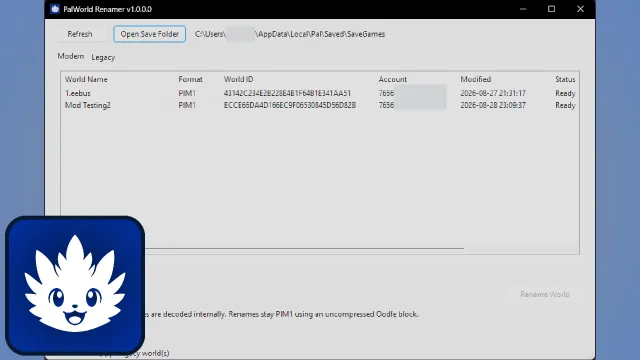640x360 pixels.
Task: Click PIM1 format cell in Leebus row
Action: [x=187, y=93]
